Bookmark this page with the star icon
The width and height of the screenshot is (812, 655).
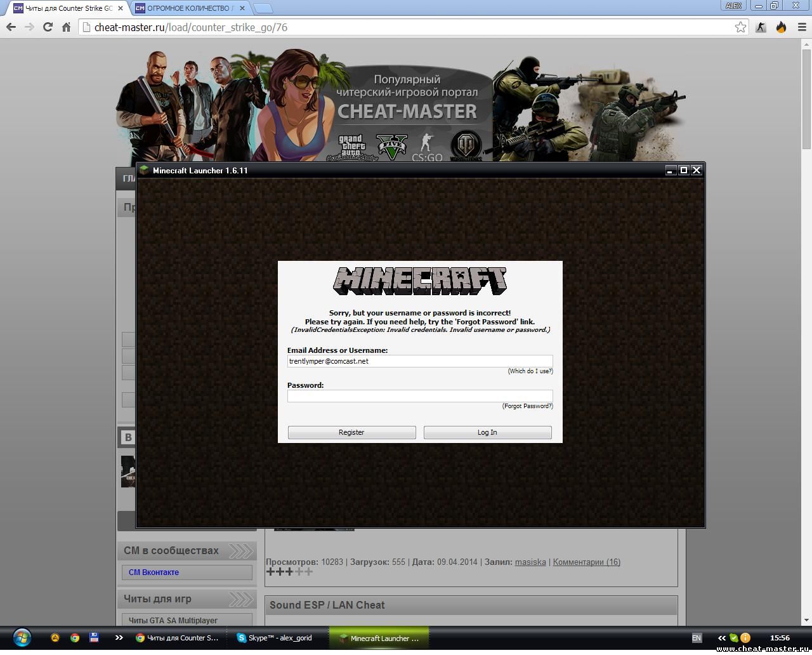740,27
